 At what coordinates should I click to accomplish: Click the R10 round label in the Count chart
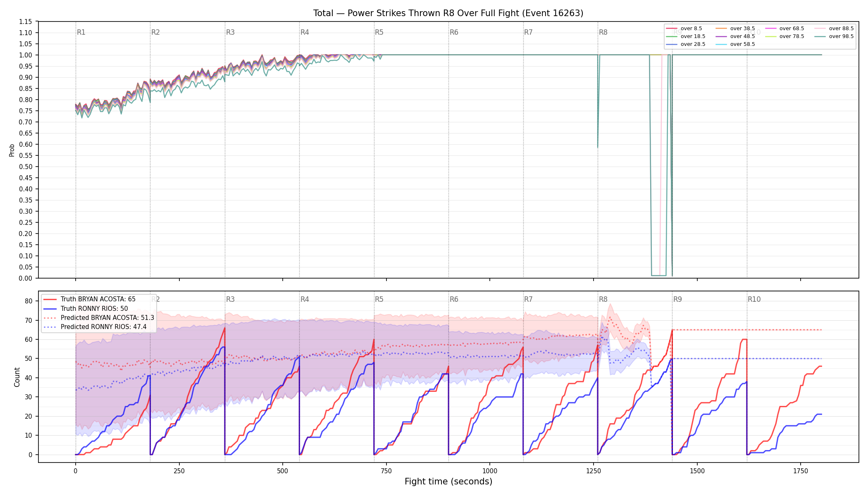coord(754,299)
